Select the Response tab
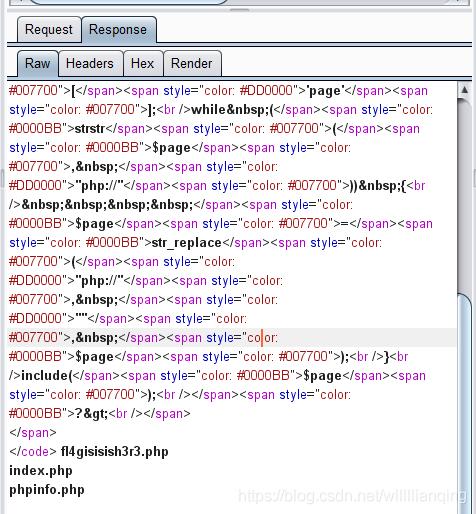476x514 pixels. pyautogui.click(x=118, y=30)
